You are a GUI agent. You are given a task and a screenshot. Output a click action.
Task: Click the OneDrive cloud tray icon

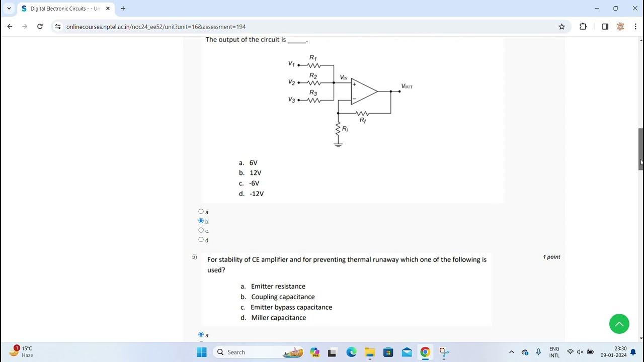(525, 352)
